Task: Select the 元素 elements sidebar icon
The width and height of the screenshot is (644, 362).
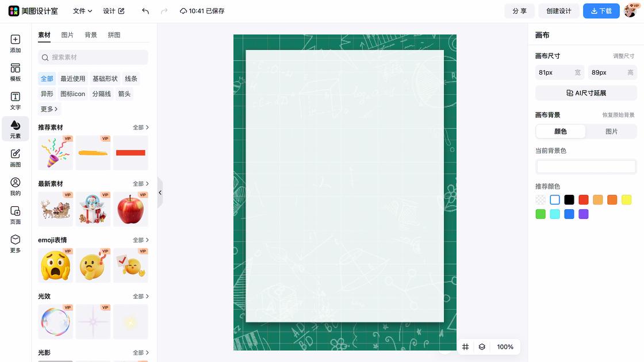Action: 15,129
